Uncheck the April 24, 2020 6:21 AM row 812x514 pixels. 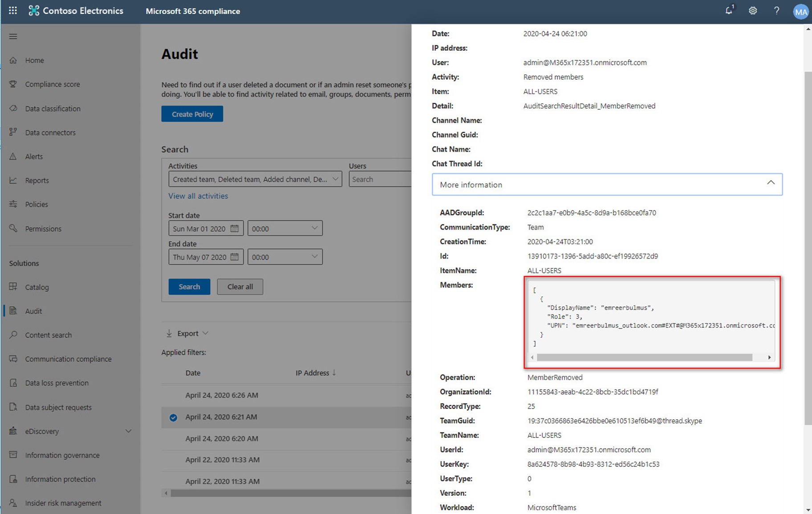click(x=173, y=417)
